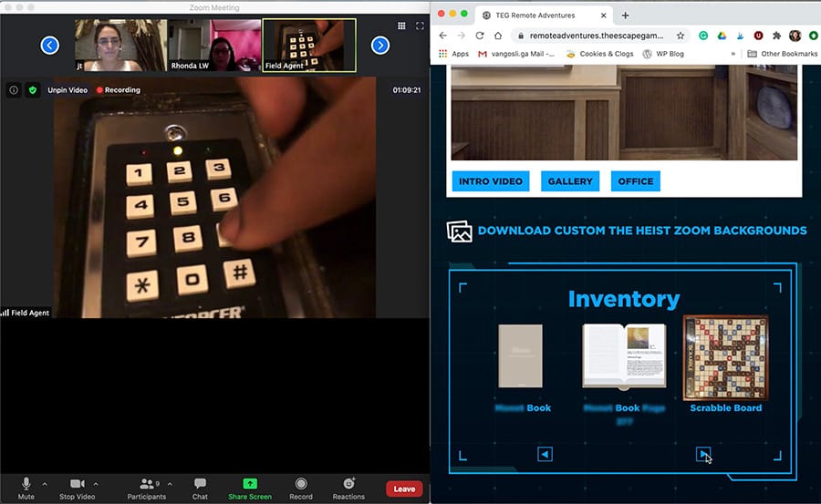Screen dimensions: 821x504
Task: Select Rhonda LW's video thumbnail
Action: tap(214, 45)
